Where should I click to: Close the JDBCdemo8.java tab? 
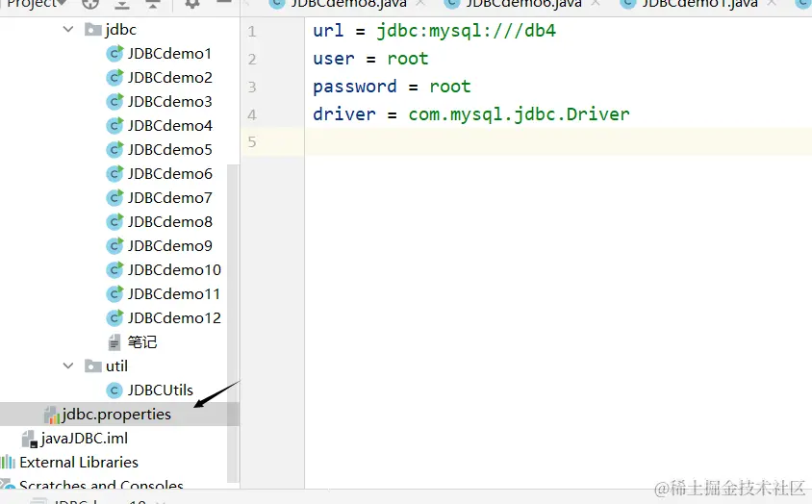tap(420, 3)
